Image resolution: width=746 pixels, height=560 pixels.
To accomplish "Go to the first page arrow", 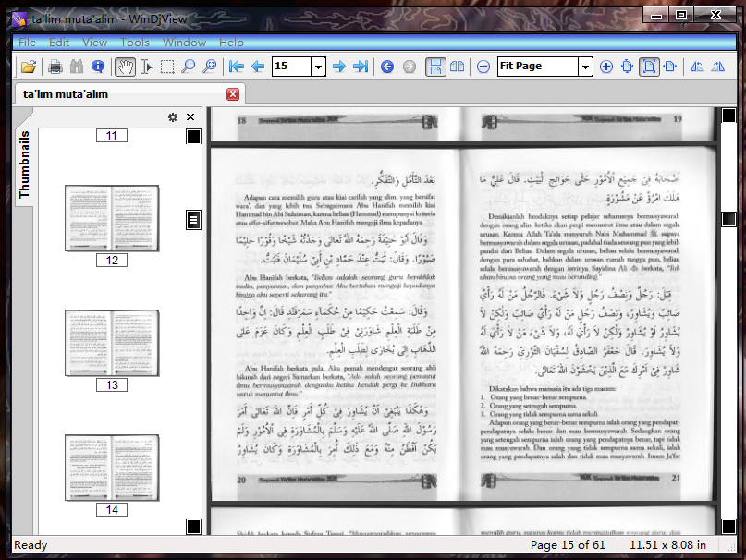I will 236,67.
